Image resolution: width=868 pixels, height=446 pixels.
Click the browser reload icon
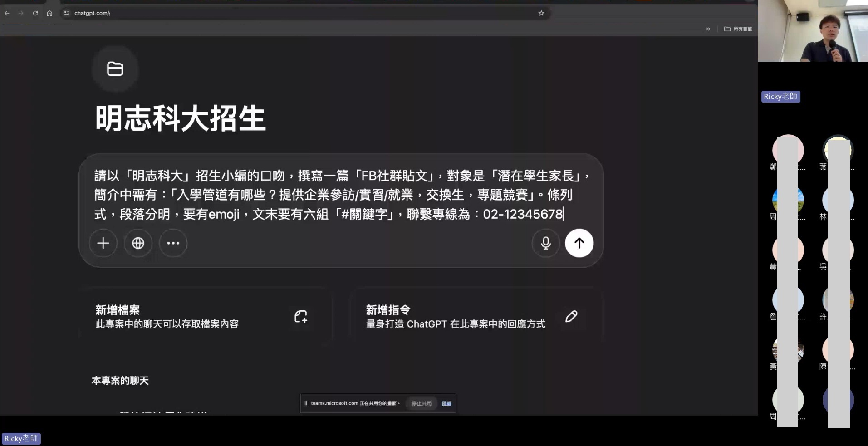pyautogui.click(x=35, y=13)
